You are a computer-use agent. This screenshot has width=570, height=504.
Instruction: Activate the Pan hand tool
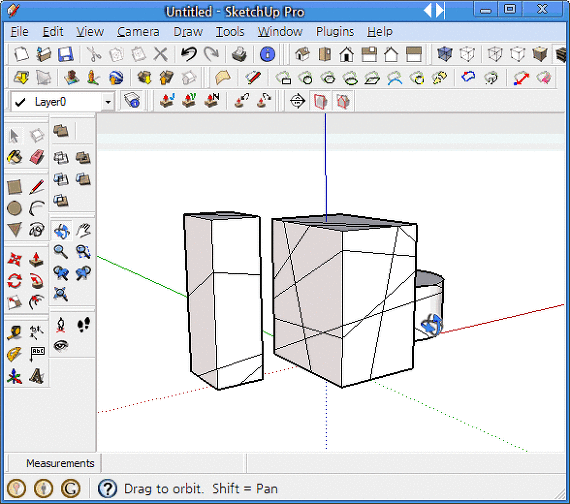(x=83, y=230)
